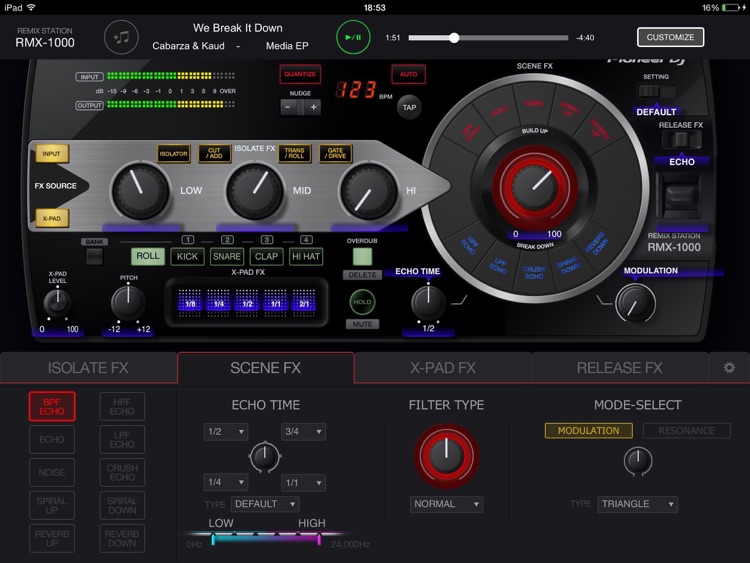Click the FILTER TYPE red knob
This screenshot has width=750, height=563.
[x=446, y=455]
